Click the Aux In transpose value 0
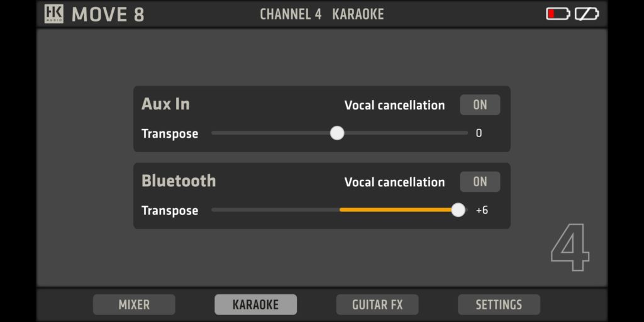 (x=479, y=133)
